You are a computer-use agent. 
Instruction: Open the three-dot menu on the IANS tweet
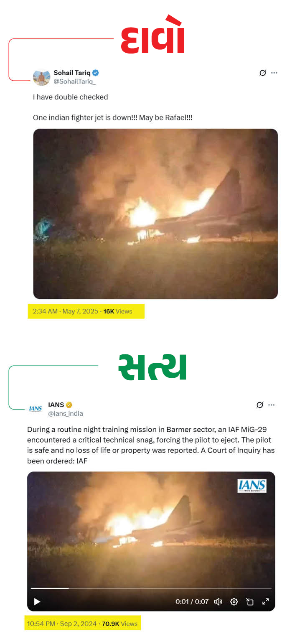click(x=272, y=405)
